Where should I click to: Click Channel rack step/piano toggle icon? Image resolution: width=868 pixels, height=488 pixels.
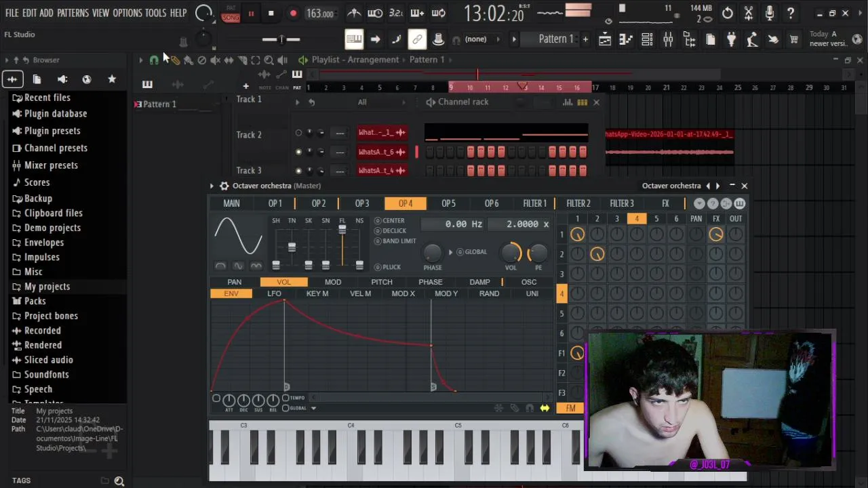pos(582,102)
